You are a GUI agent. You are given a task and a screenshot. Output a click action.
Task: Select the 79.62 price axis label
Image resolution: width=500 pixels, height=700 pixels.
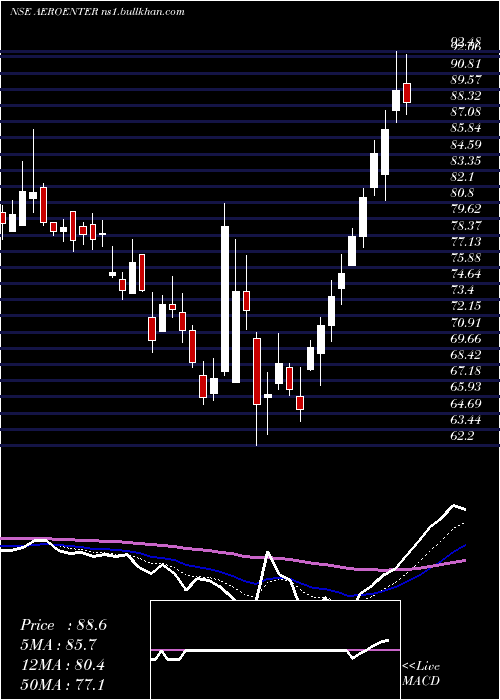coord(466,209)
